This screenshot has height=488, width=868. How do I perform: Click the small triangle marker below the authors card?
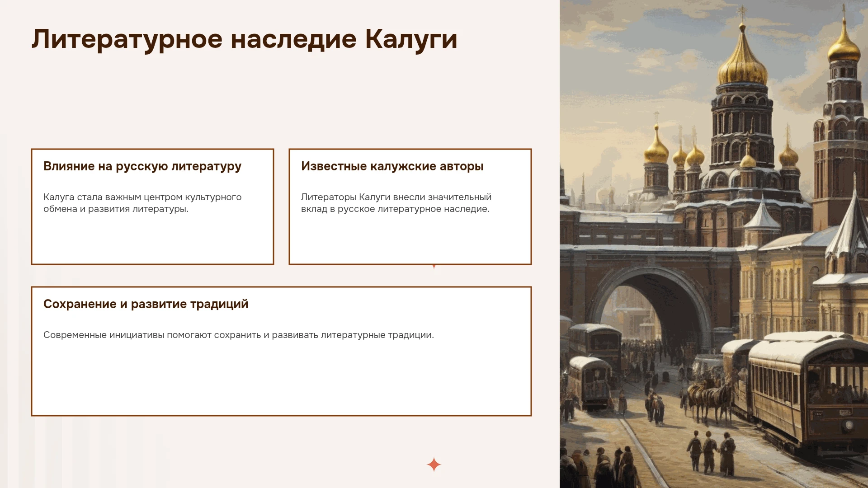point(434,267)
